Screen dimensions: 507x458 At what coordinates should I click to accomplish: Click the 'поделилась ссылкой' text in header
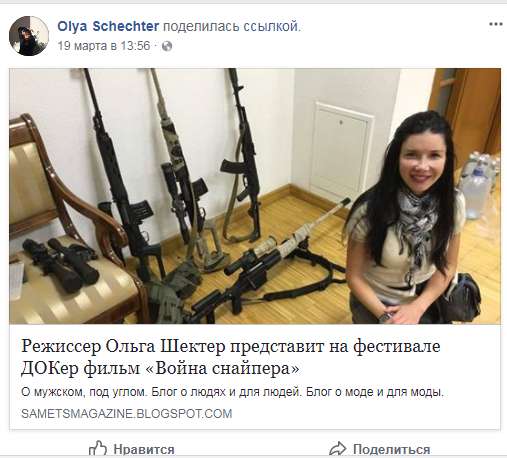click(232, 26)
